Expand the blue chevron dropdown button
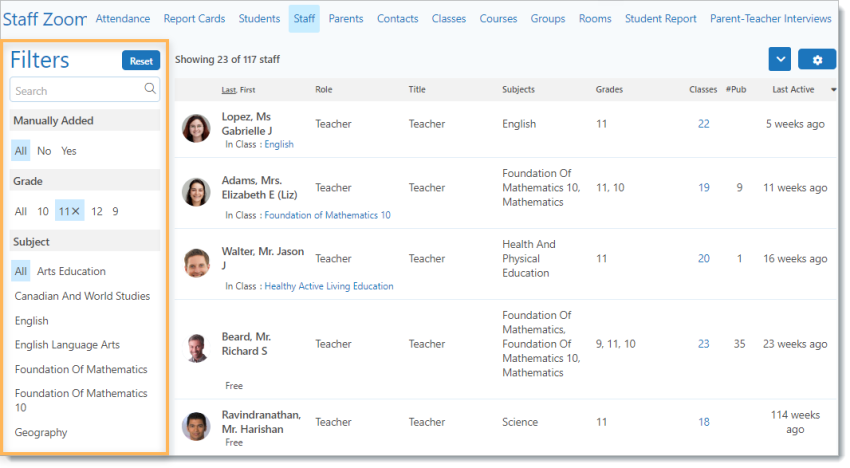The width and height of the screenshot is (850, 468). click(x=780, y=60)
